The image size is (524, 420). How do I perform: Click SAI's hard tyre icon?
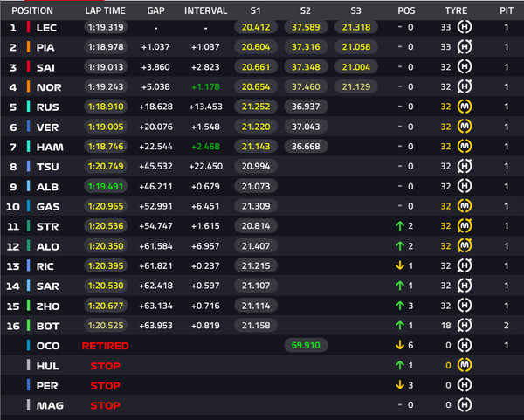click(x=465, y=67)
